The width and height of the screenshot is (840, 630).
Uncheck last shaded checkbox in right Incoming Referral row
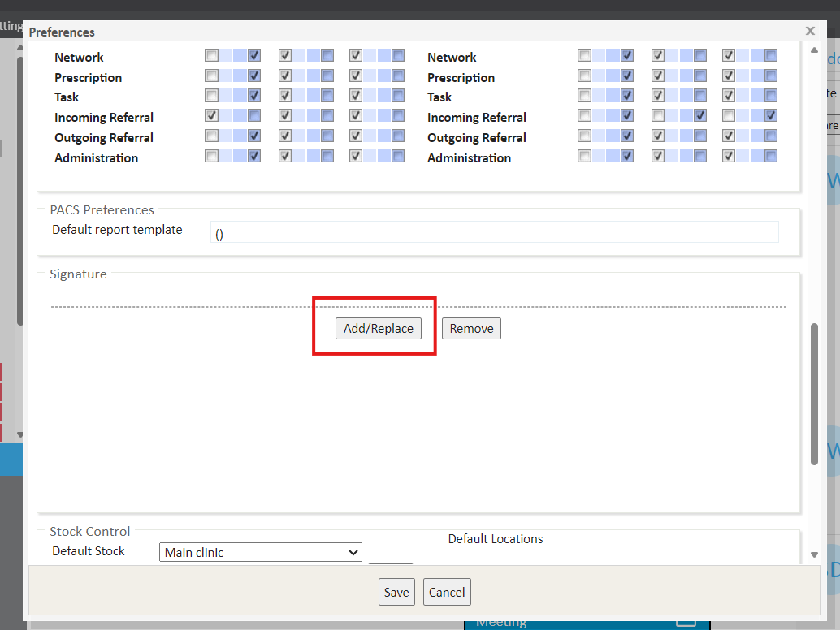(771, 116)
